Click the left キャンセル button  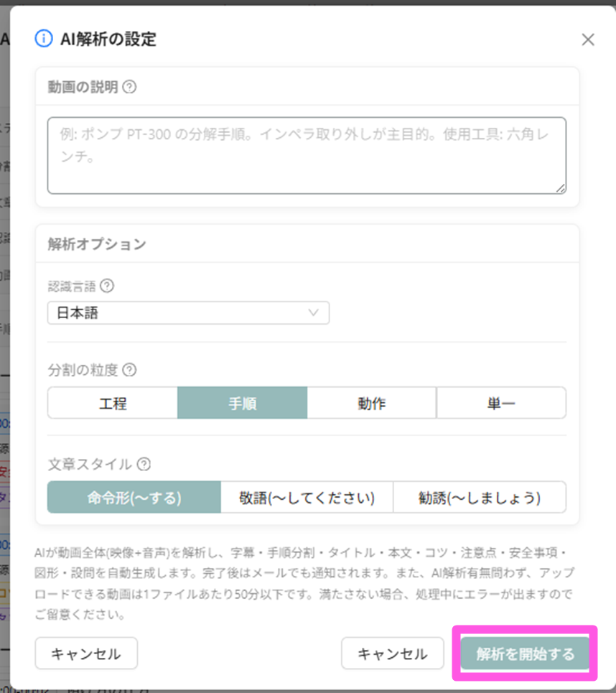coord(86,654)
